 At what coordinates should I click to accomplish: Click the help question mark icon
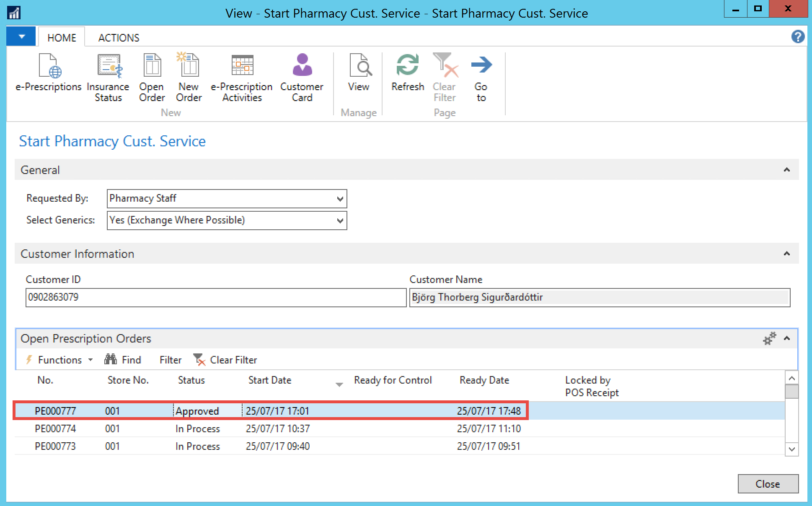(798, 37)
